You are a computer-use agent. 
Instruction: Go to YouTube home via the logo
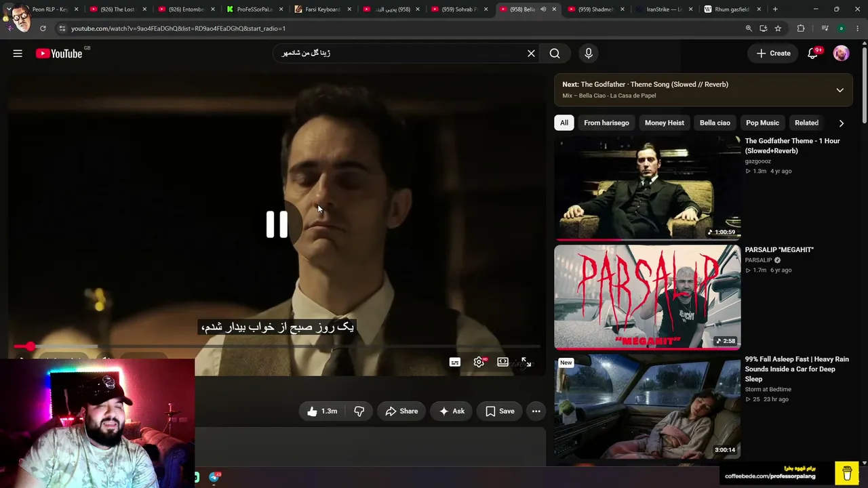[x=58, y=54]
